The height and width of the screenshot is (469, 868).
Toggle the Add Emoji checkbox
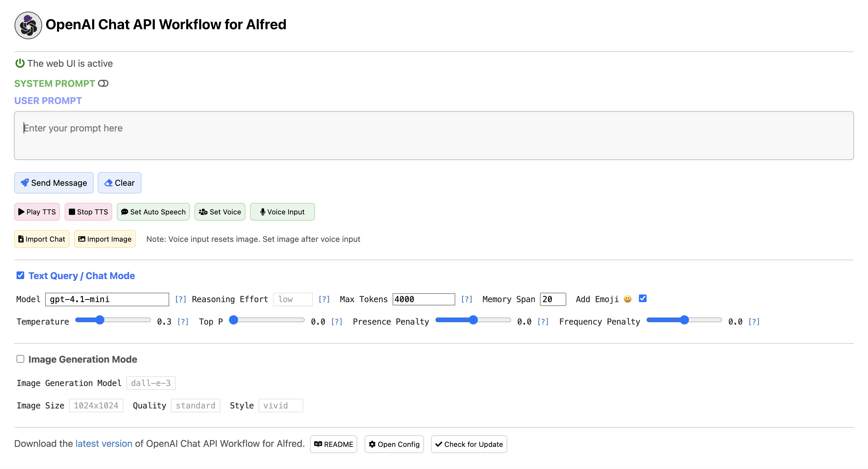click(x=642, y=298)
